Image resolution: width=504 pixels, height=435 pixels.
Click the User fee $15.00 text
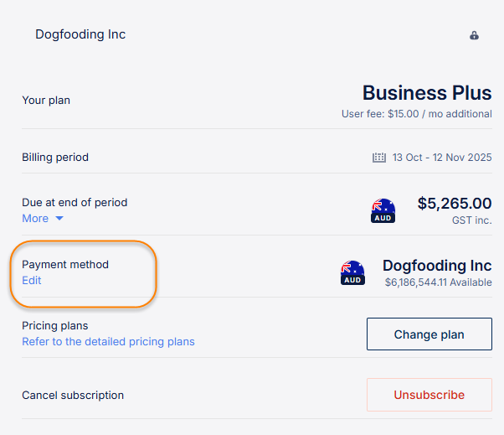[416, 114]
